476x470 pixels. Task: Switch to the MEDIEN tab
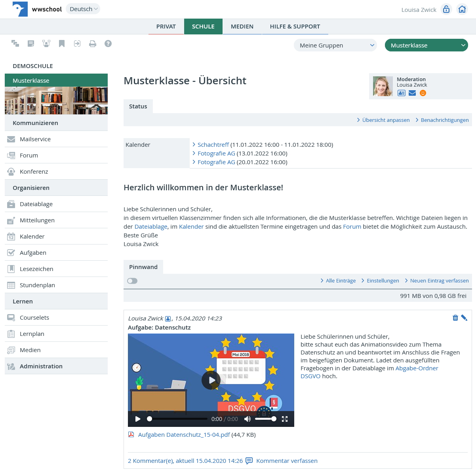click(242, 27)
